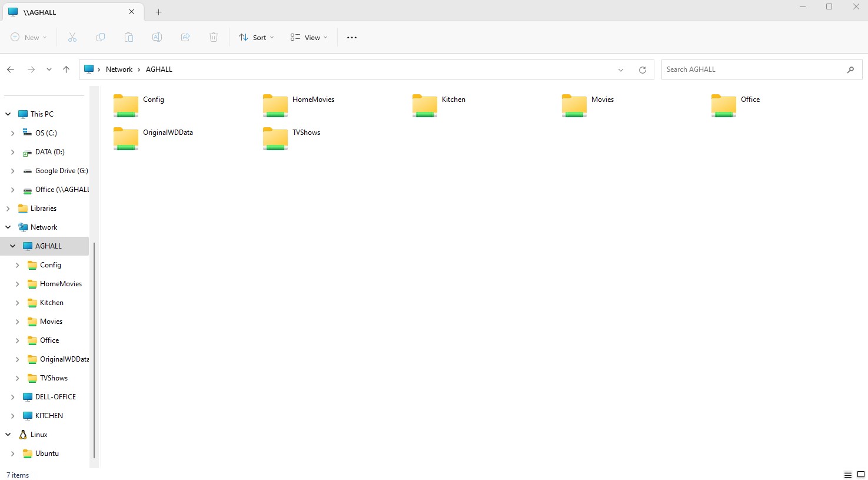Click Network in the address breadcrumb
The width and height of the screenshot is (868, 480).
point(119,69)
